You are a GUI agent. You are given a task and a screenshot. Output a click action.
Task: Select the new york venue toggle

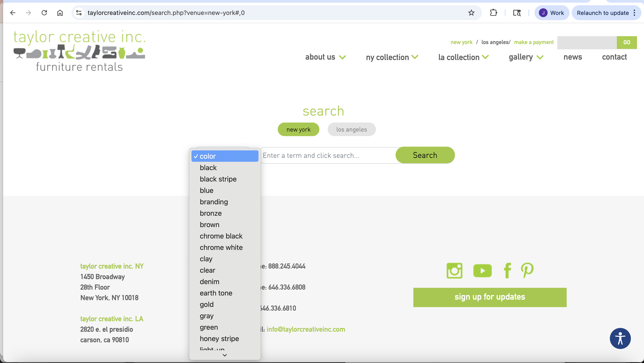click(298, 129)
